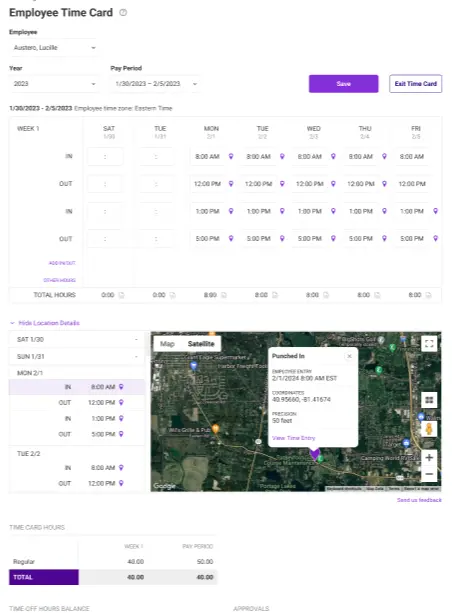
Task: Click location pin for Tuesday 12:00 PM out
Action: click(x=282, y=184)
